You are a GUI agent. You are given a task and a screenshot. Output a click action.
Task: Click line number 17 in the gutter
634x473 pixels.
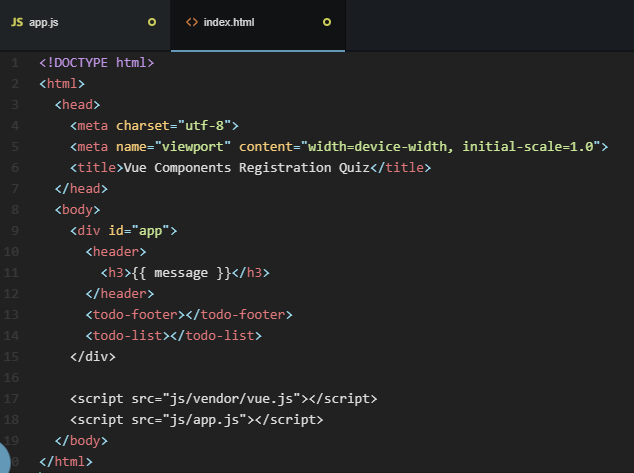[11, 399]
